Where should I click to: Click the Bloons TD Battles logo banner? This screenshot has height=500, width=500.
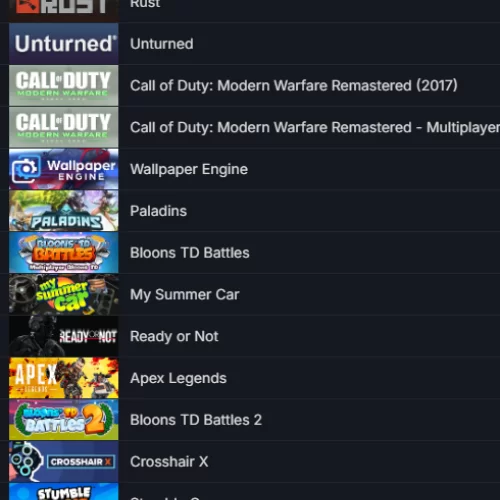[x=64, y=253]
